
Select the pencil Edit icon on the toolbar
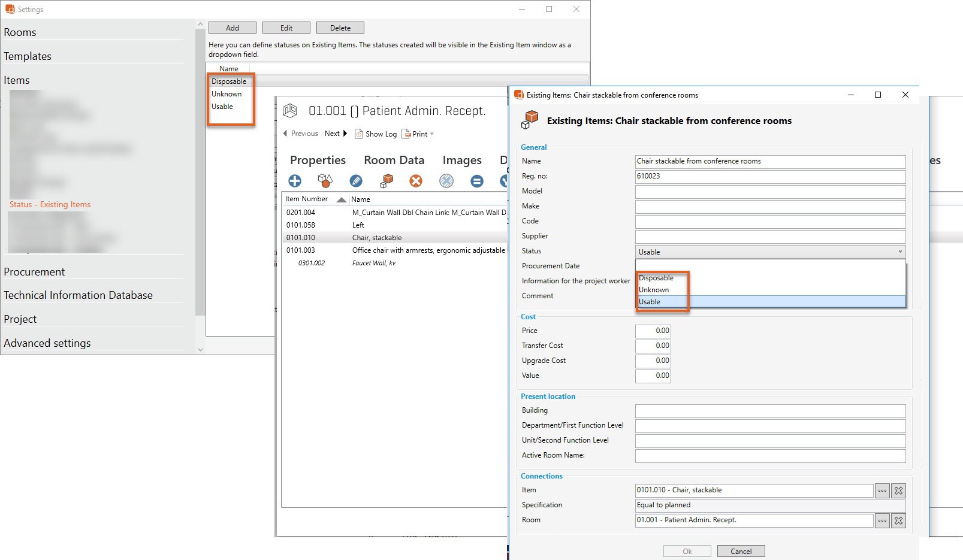coord(356,181)
